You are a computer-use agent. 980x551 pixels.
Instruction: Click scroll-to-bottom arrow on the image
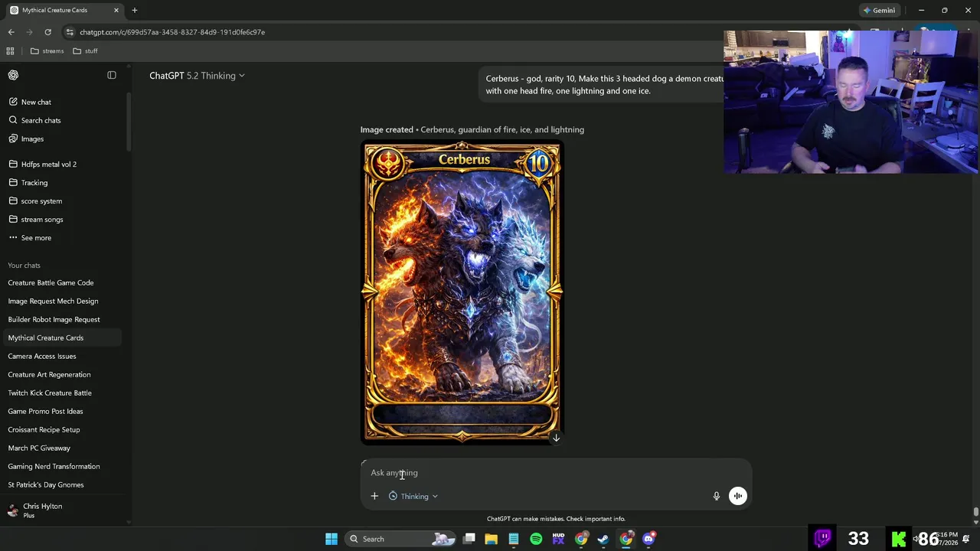556,438
